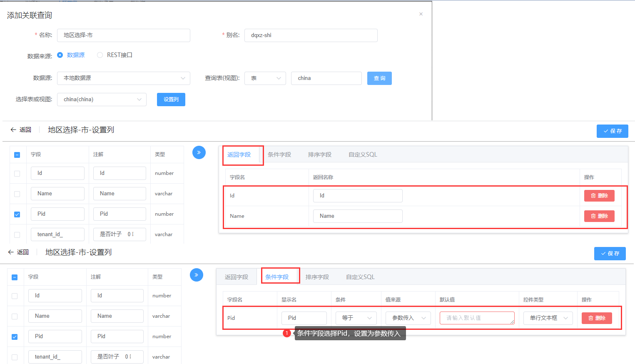Open the 等于 condition dropdown for Pid

[x=356, y=318]
